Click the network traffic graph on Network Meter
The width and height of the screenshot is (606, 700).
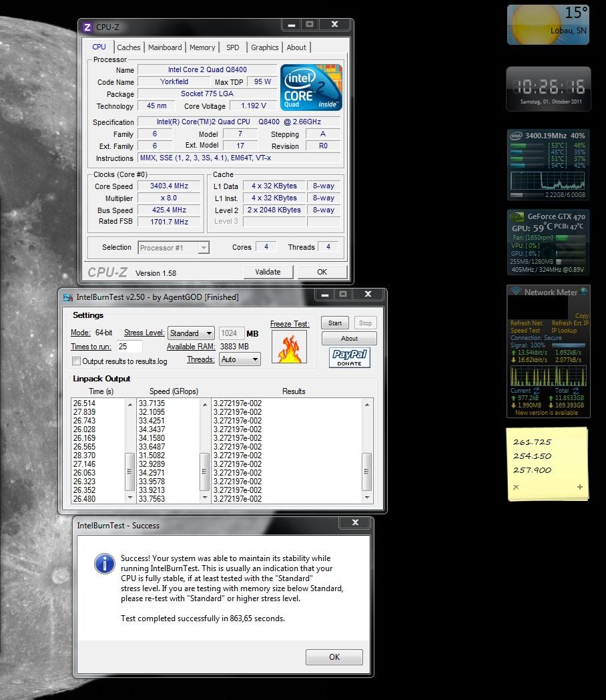(x=549, y=375)
